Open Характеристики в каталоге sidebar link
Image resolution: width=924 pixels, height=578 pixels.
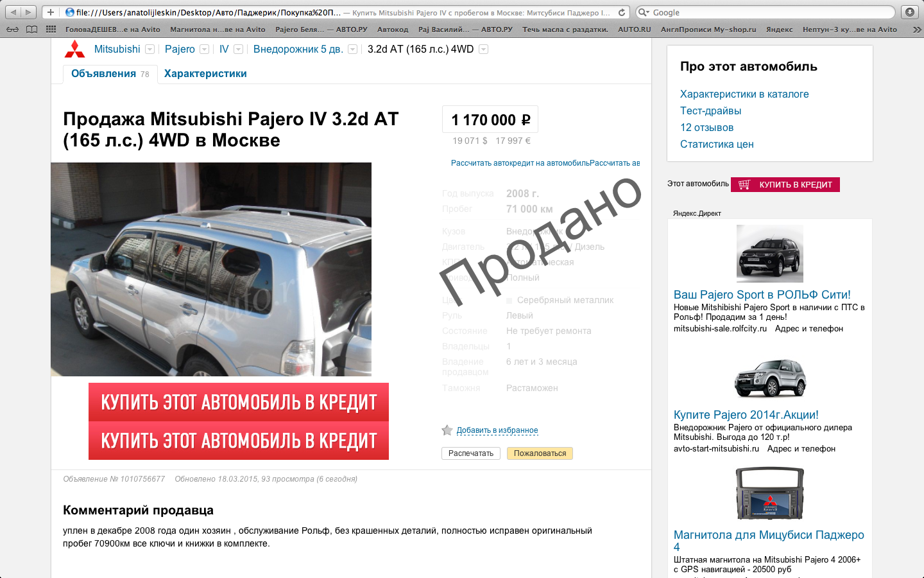coord(744,94)
